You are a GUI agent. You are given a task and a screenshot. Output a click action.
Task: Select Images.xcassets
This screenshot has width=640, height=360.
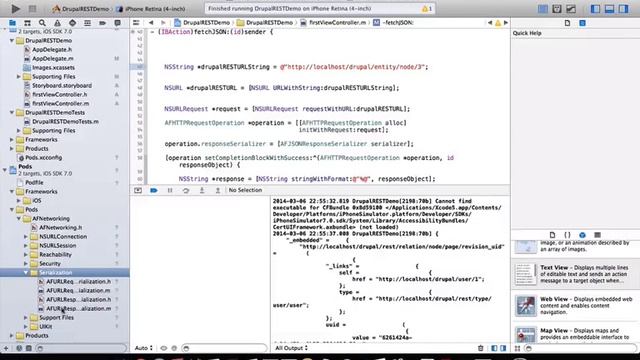point(53,67)
